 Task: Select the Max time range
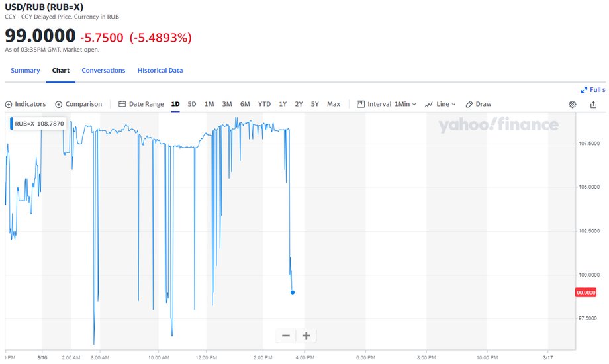334,104
